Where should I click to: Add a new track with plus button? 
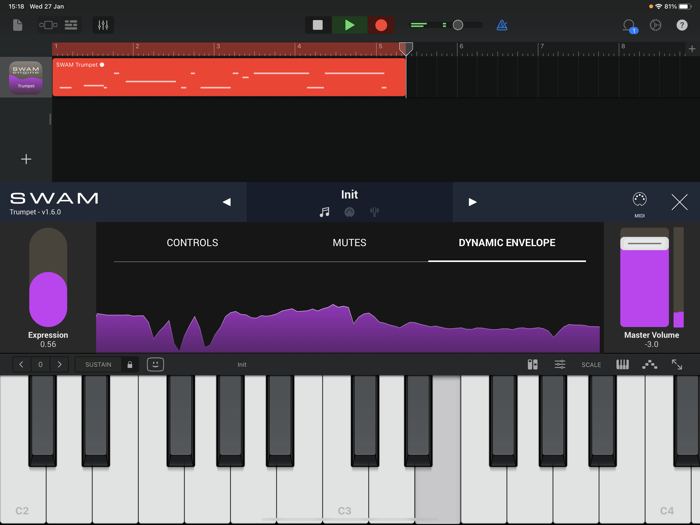point(26,159)
